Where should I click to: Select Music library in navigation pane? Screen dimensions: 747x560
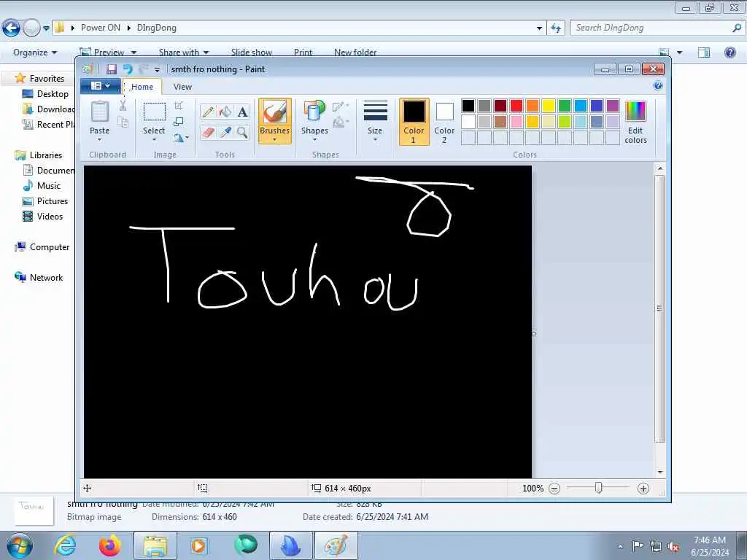coord(42,186)
